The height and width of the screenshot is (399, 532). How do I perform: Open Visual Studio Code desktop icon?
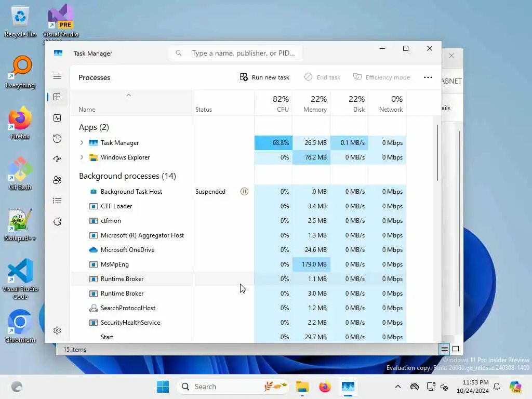click(x=20, y=279)
